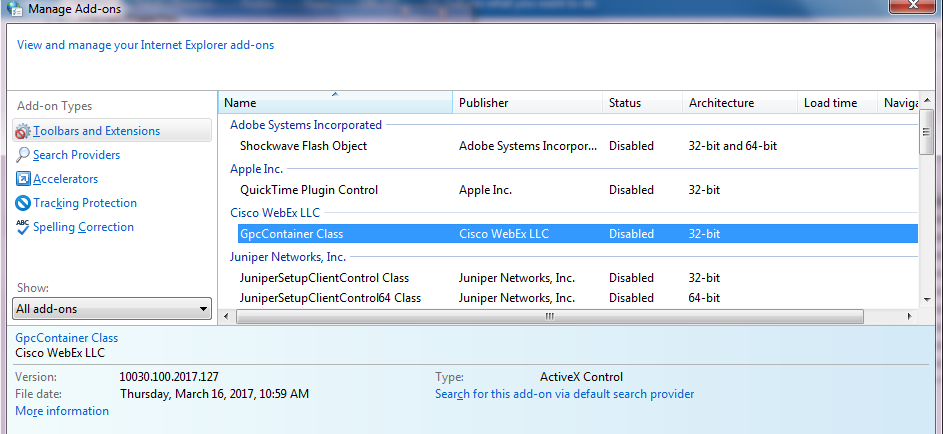The width and height of the screenshot is (943, 434).
Task: Click the Search Providers magnifier icon
Action: tap(22, 155)
